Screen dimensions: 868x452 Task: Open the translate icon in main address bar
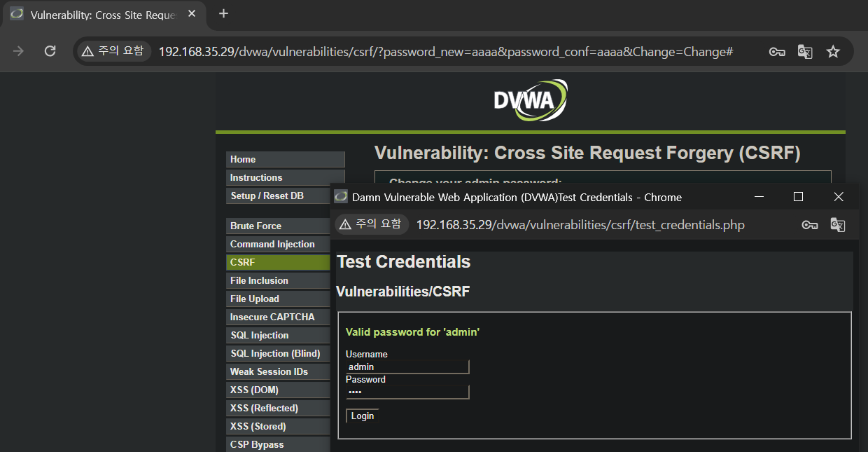tap(805, 52)
